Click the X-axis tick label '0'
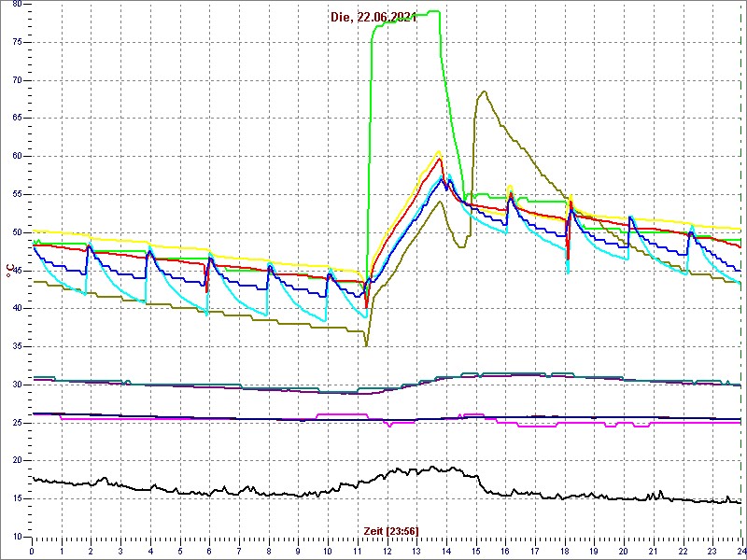The image size is (747, 560). pos(32,551)
